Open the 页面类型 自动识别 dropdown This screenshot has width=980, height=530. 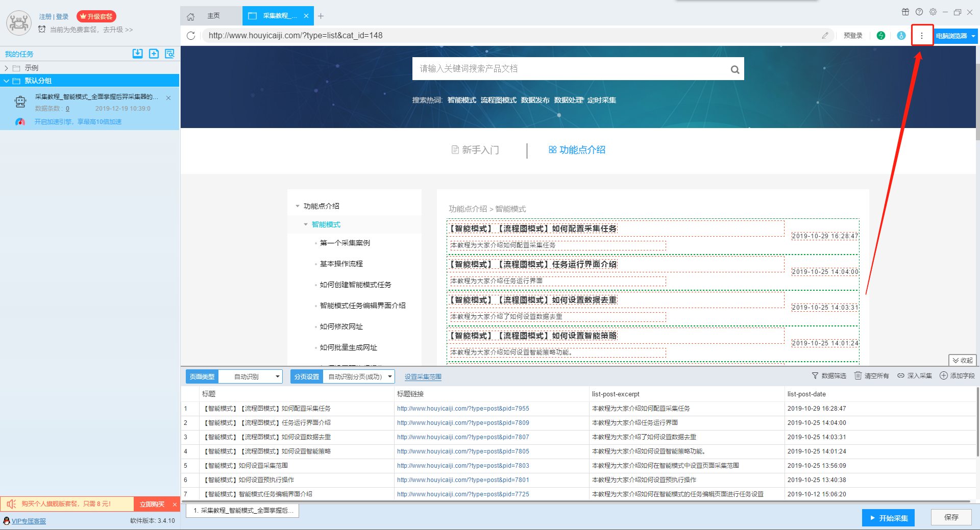click(250, 376)
